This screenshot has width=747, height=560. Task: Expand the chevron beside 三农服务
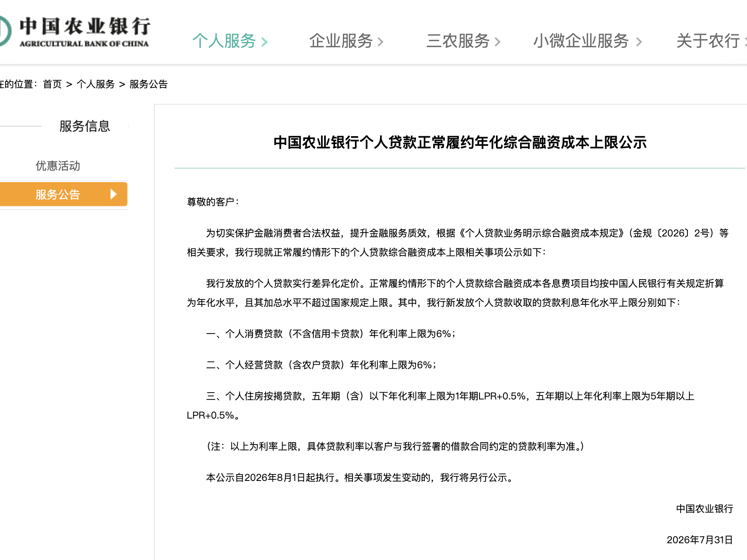[497, 42]
